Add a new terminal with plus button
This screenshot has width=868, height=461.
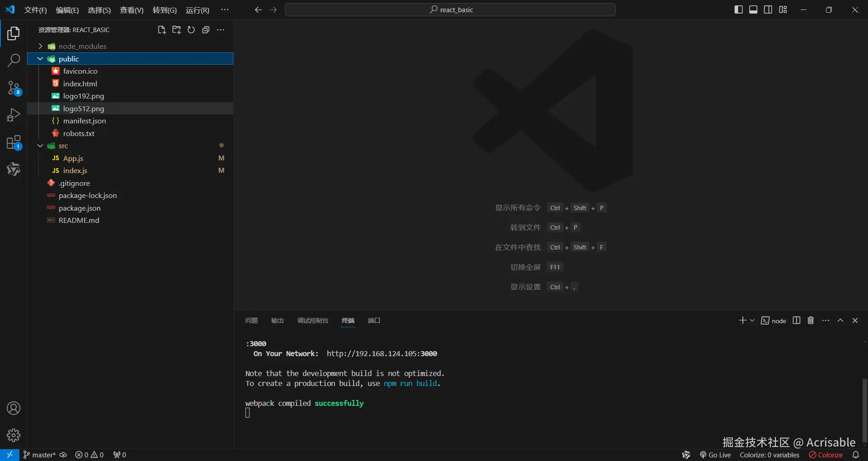click(x=742, y=320)
